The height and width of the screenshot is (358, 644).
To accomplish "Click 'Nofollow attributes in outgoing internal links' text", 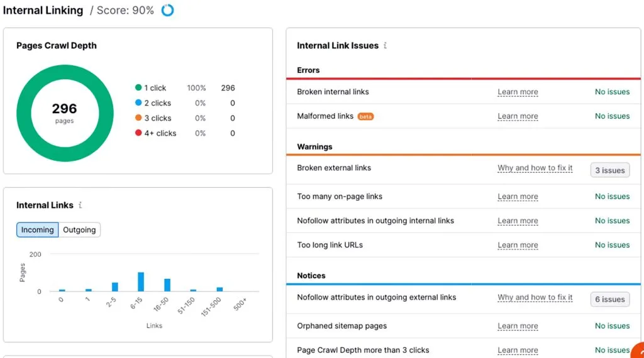I will pyautogui.click(x=375, y=220).
